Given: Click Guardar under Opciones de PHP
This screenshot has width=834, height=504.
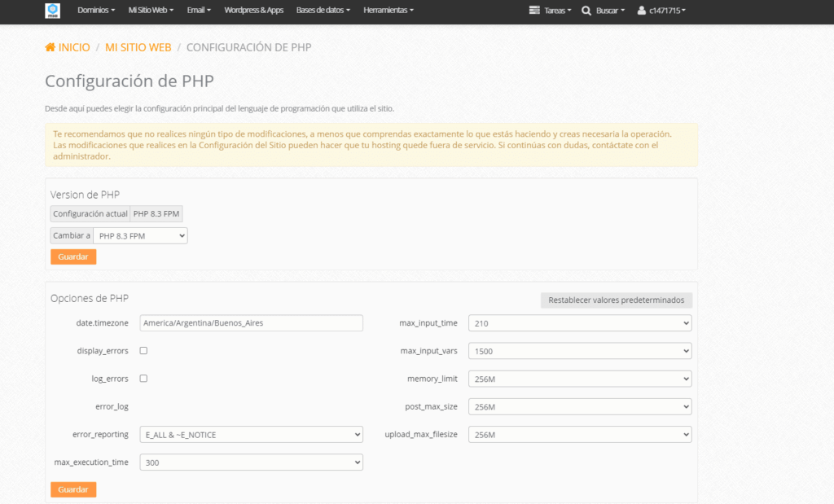Looking at the screenshot, I should click(x=72, y=489).
